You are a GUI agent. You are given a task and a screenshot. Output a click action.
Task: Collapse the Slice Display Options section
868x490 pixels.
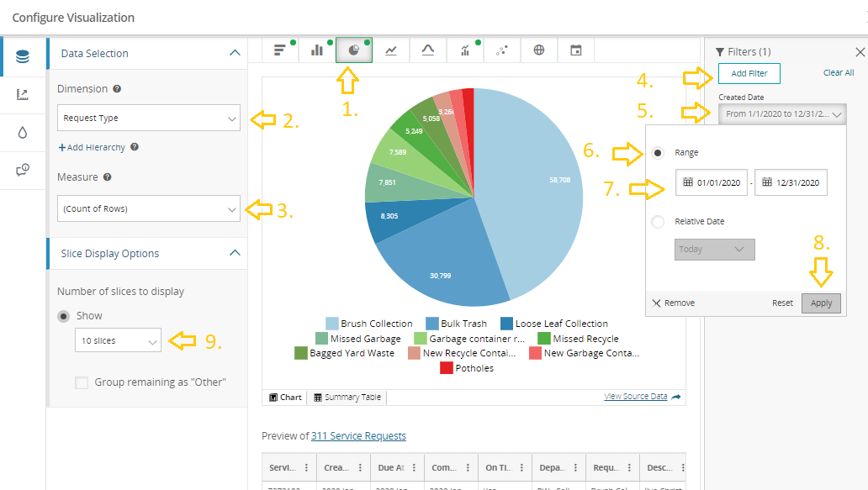235,253
